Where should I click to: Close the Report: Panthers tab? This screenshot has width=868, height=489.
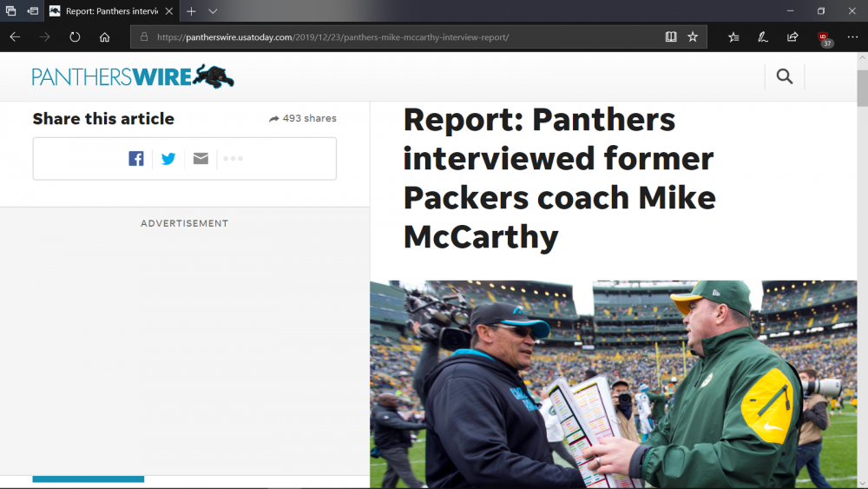point(169,11)
